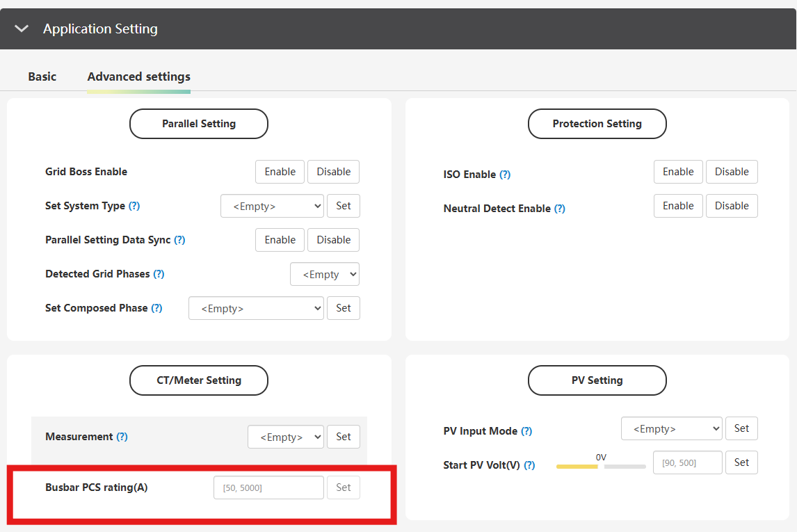Screen dimensions: 797x532
Task: Open the PV Input Mode dropdown
Action: [671, 429]
